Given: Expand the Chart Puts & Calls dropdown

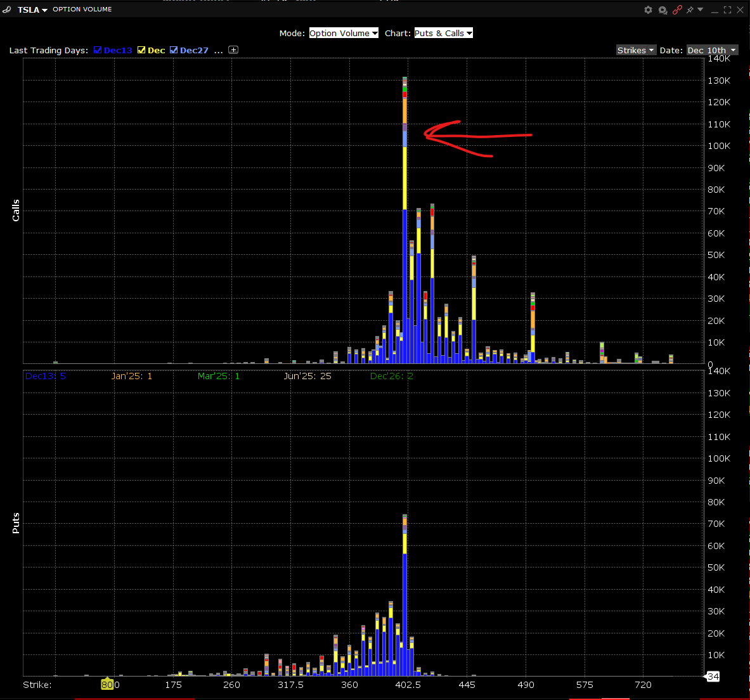Looking at the screenshot, I should (444, 33).
